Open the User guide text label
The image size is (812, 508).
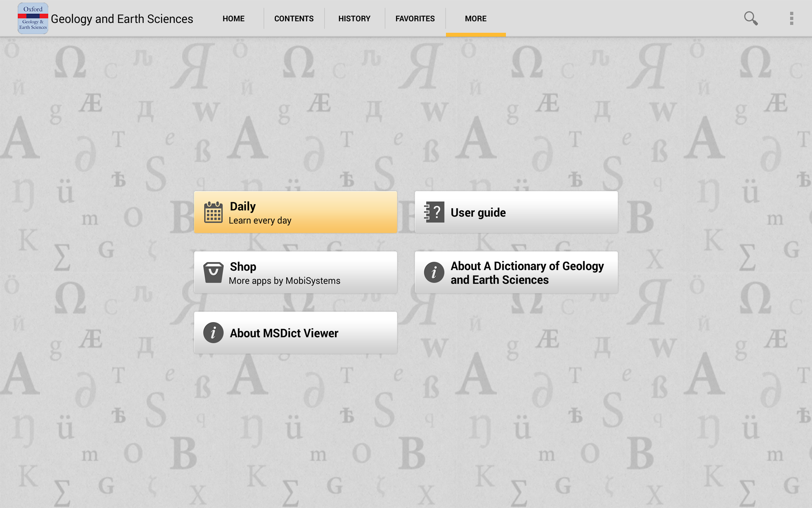pyautogui.click(x=478, y=213)
